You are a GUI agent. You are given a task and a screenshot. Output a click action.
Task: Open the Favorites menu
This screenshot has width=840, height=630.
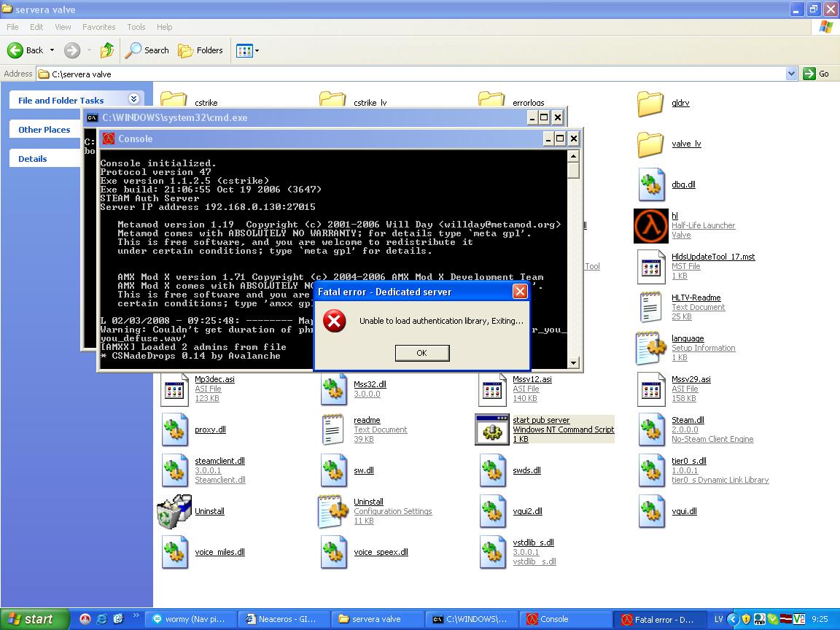tap(98, 27)
